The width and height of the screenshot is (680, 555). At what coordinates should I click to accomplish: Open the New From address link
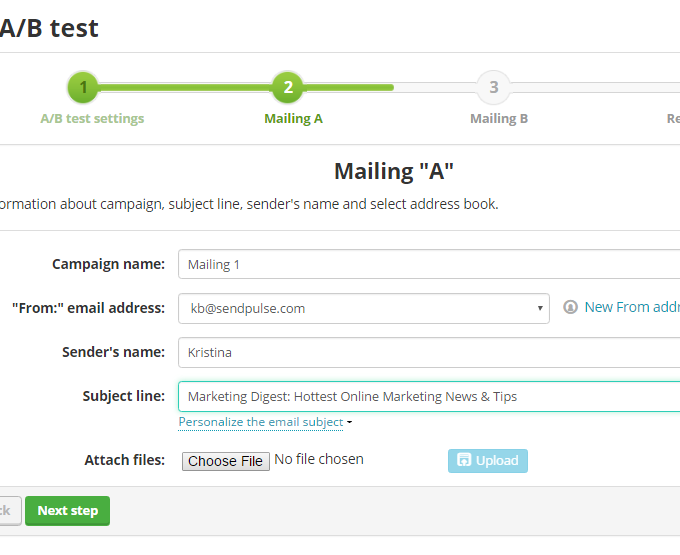pyautogui.click(x=632, y=308)
